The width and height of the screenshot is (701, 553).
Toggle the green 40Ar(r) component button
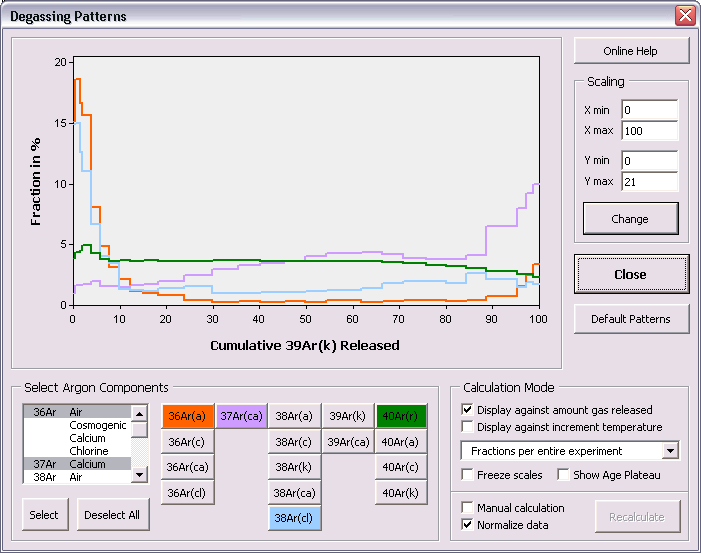point(402,416)
